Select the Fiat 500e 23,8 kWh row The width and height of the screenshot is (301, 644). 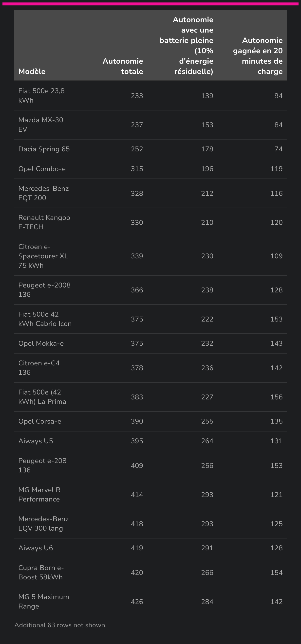[x=150, y=95]
